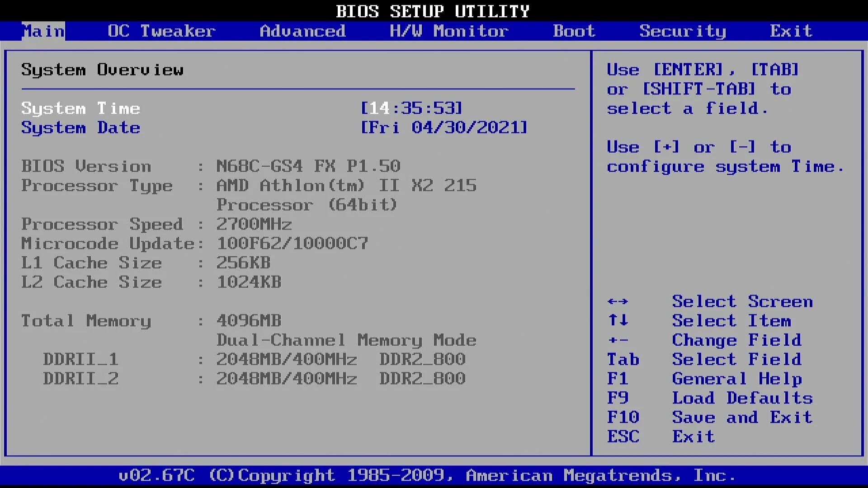868x488 pixels.
Task: Select the H/W Monitor tab
Action: click(449, 31)
